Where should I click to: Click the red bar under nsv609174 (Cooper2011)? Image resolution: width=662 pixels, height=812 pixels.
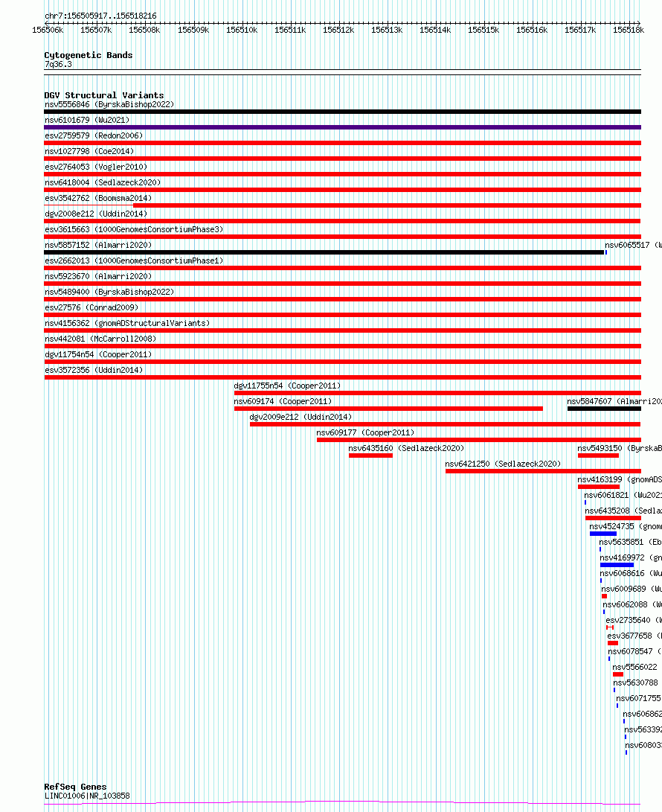coord(388,409)
